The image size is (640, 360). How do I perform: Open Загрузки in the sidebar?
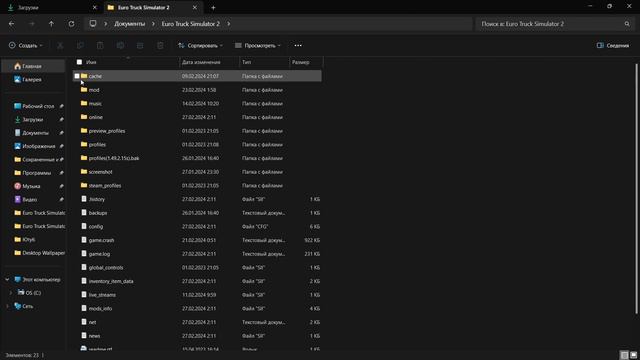(x=33, y=120)
